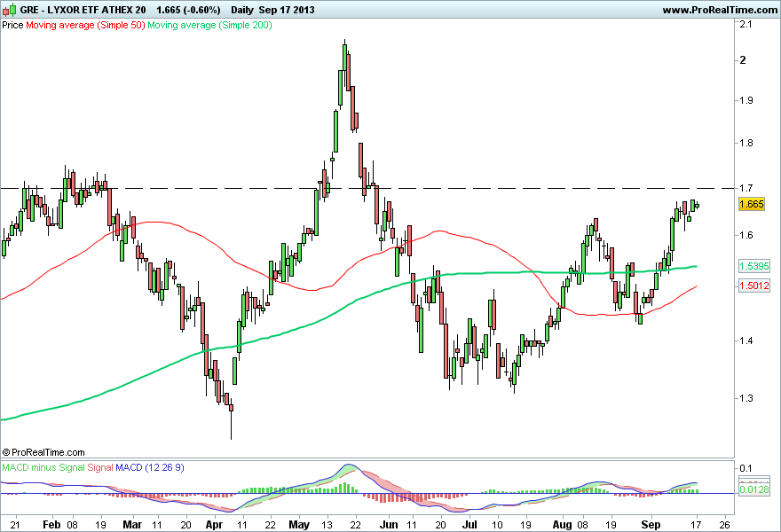Click the candlestick chart icon in the title bar
The image size is (781, 532).
(10, 10)
